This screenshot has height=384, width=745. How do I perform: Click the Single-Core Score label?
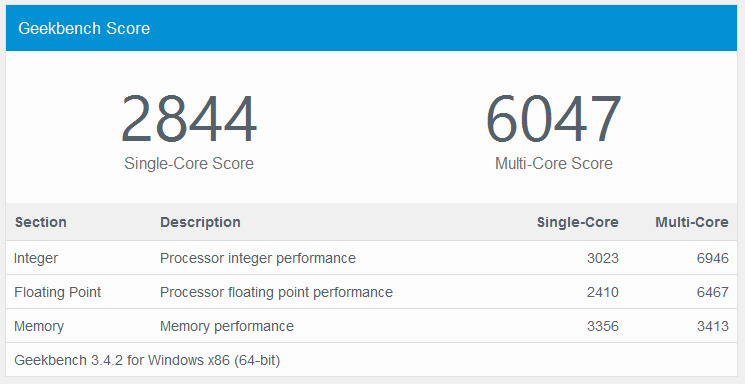click(x=189, y=163)
